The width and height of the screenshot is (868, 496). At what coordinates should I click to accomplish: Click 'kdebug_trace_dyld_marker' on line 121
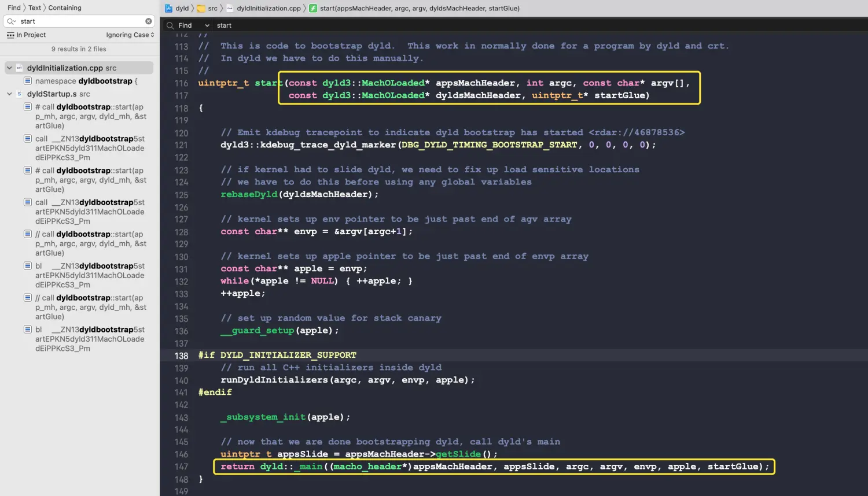pos(328,145)
